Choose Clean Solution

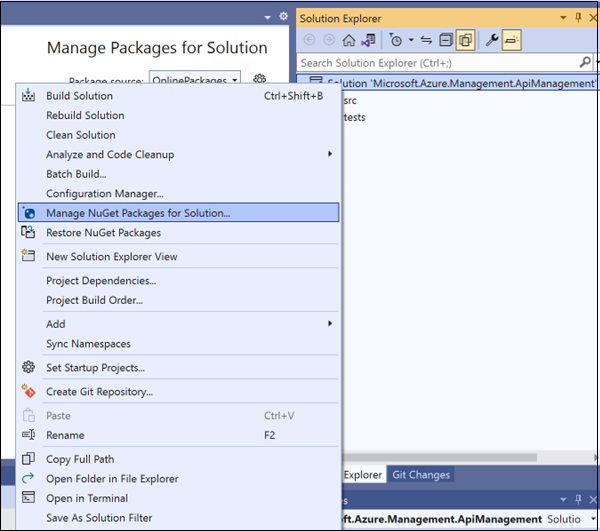click(178, 135)
